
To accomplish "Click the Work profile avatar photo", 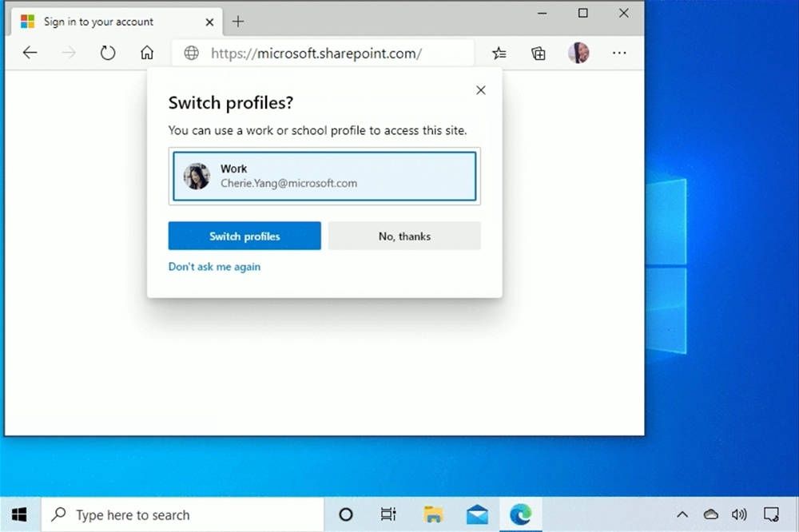I will (197, 177).
